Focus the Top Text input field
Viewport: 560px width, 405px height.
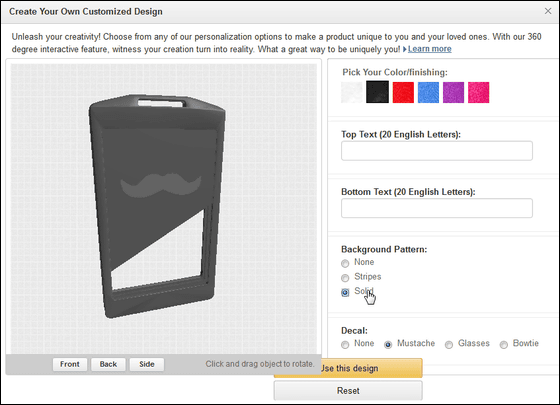[437, 151]
